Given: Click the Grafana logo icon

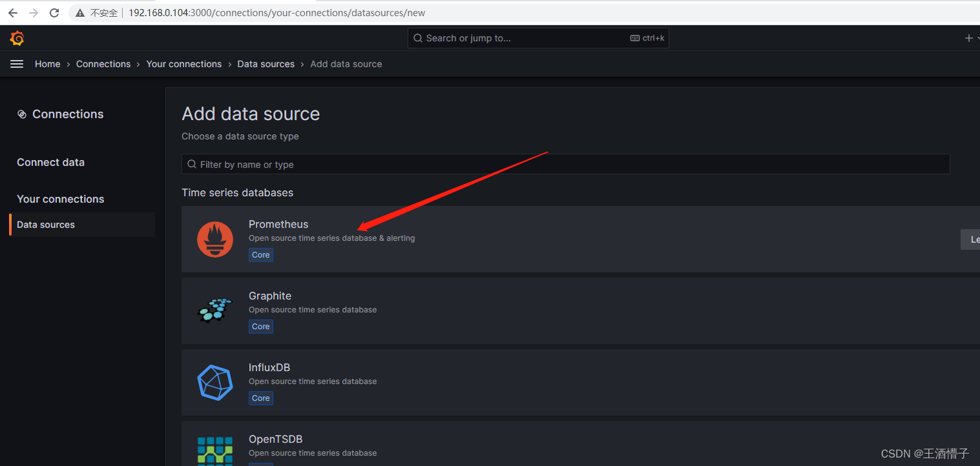Looking at the screenshot, I should point(17,38).
